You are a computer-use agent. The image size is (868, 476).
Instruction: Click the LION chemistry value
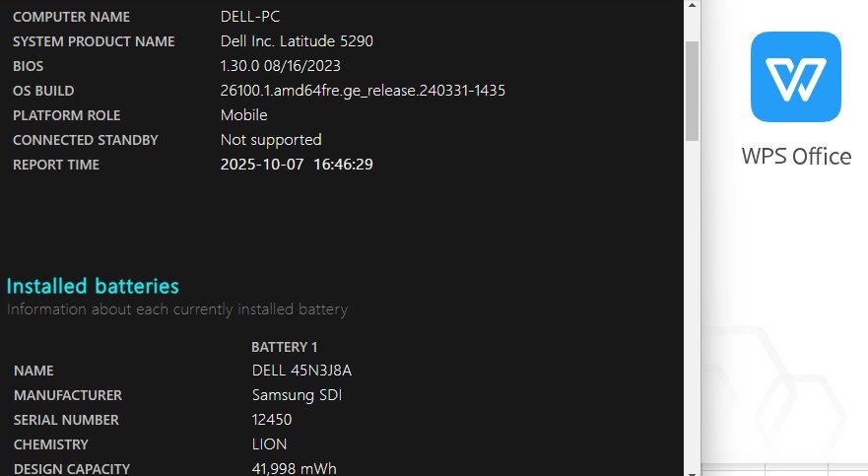[270, 444]
